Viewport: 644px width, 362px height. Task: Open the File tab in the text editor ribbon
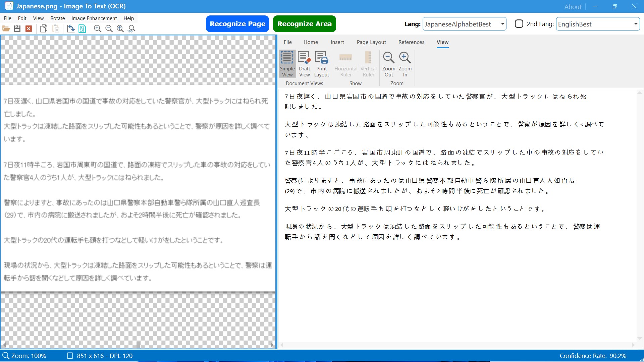288,42
